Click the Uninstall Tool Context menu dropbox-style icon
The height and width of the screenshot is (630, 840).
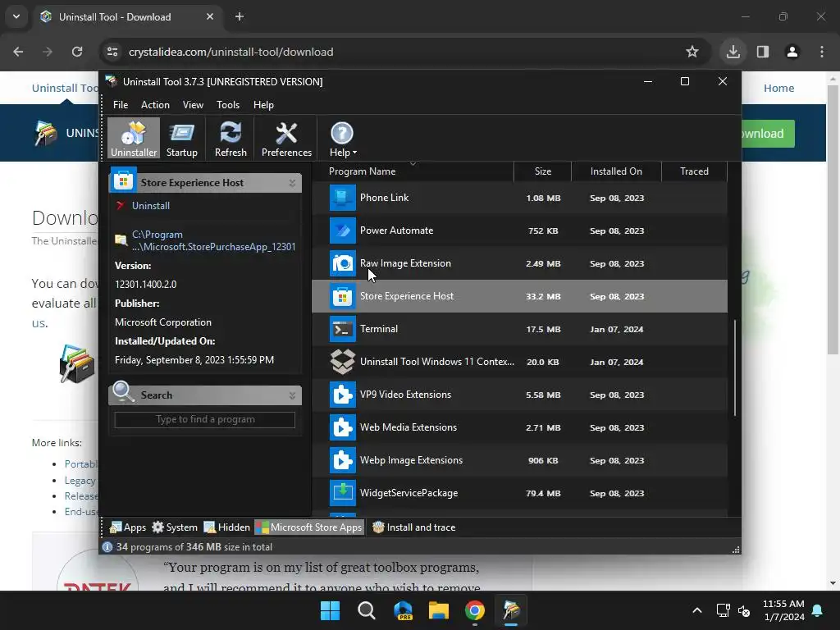(342, 362)
